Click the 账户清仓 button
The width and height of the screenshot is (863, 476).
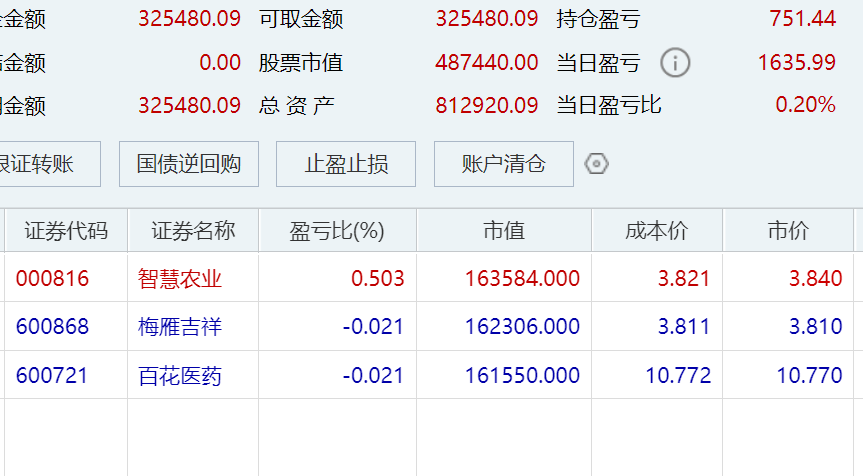coord(504,164)
